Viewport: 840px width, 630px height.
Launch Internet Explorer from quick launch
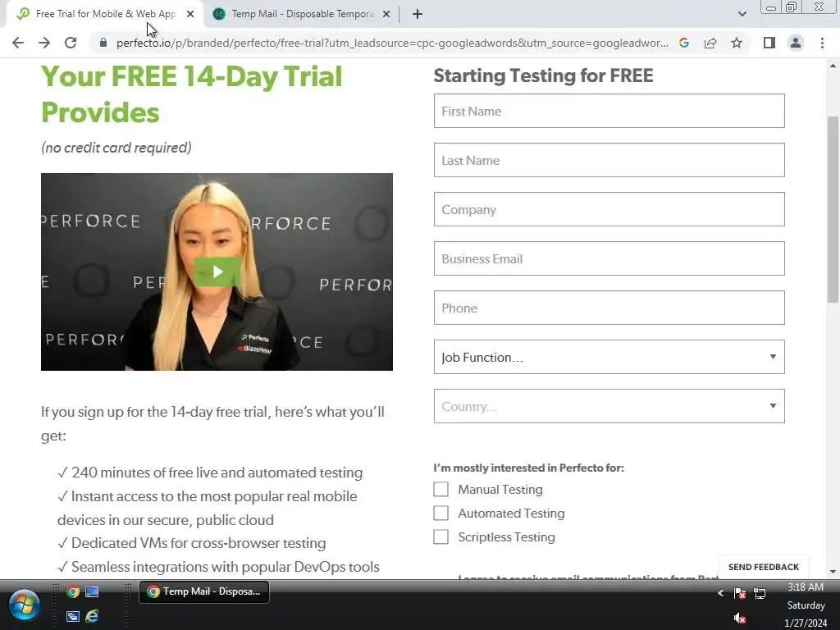tap(92, 616)
